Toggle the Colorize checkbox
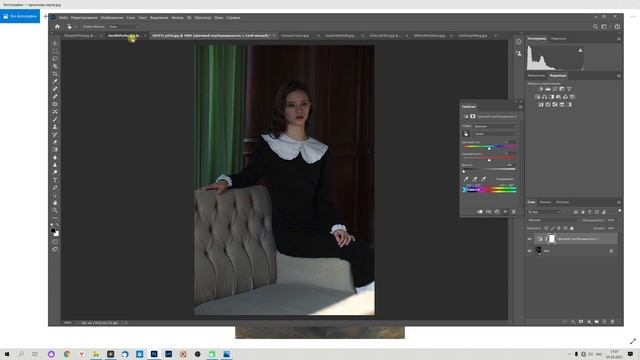Image resolution: width=640 pixels, height=360 pixels. point(493,179)
